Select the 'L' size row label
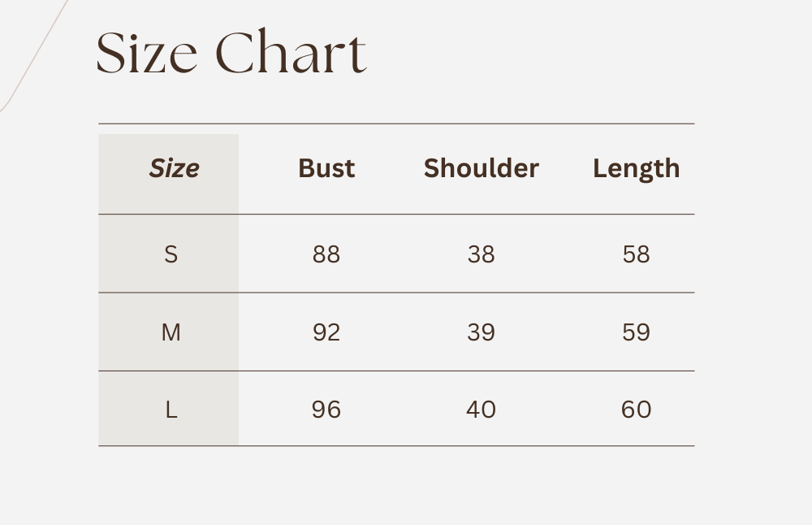 171,410
